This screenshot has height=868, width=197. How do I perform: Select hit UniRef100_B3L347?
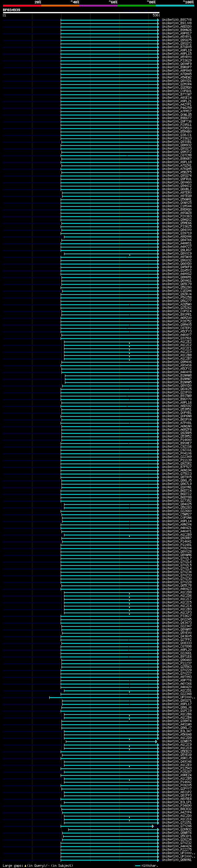[177, 731]
